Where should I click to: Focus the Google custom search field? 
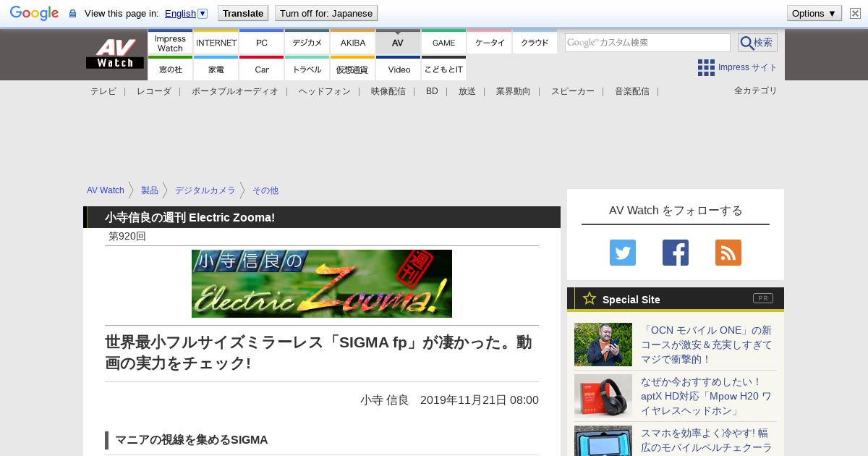[x=647, y=43]
